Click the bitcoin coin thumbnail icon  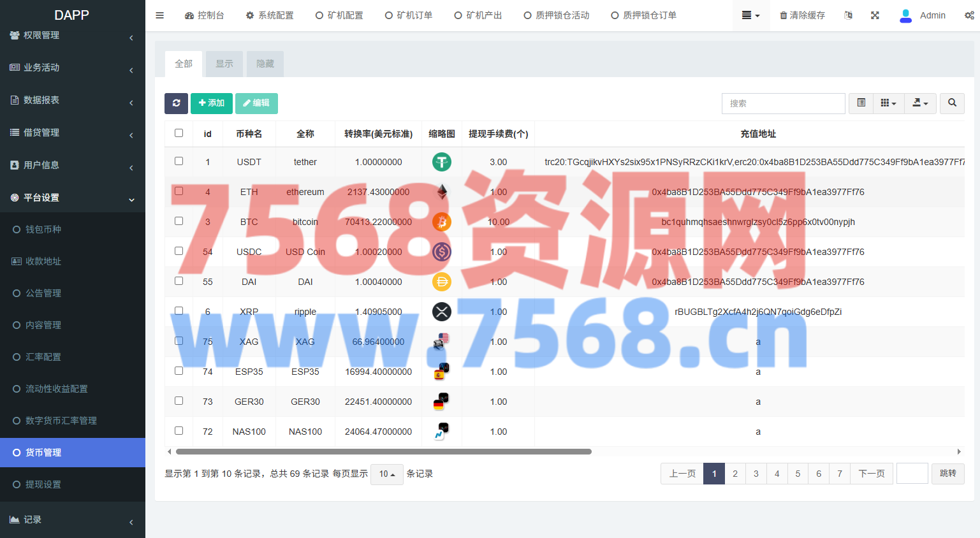tap(441, 222)
